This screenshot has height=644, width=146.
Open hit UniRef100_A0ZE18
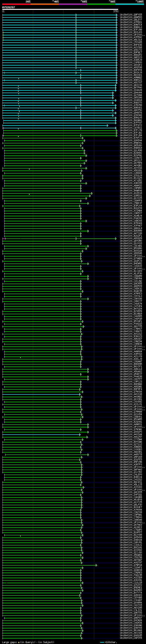[131, 193]
